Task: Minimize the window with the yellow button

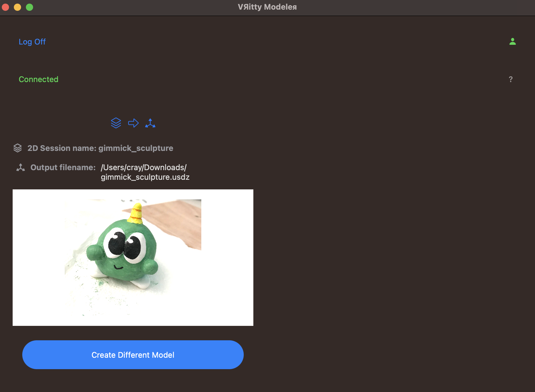Action: click(x=17, y=7)
